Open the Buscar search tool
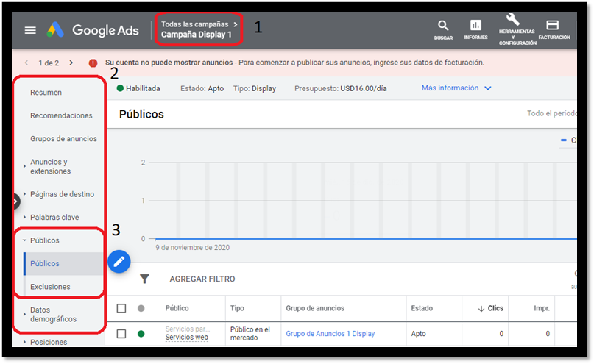The width and height of the screenshot is (594, 364). pos(443,30)
